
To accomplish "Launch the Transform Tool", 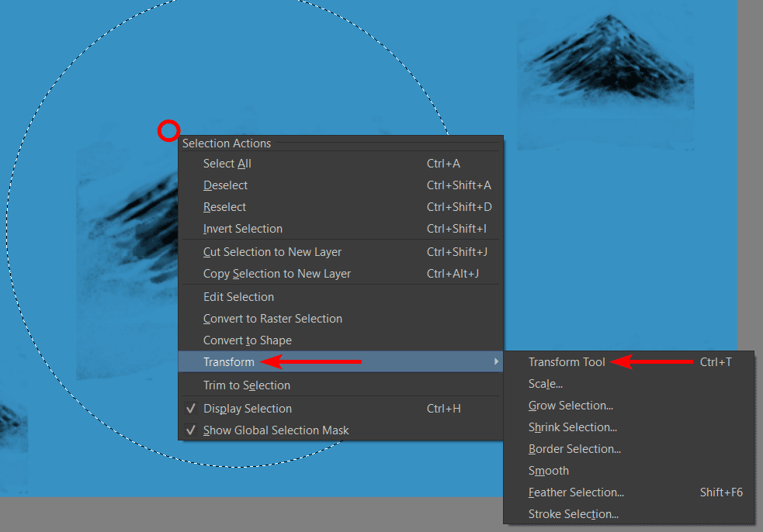I will [567, 361].
